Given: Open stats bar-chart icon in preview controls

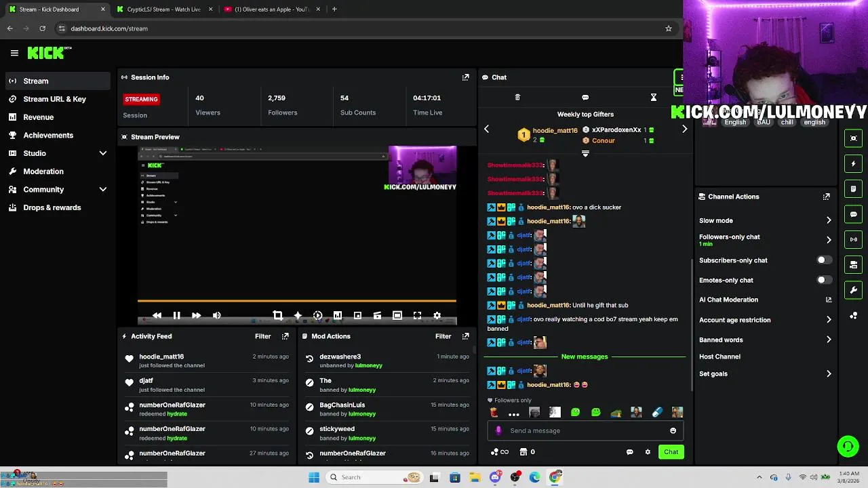Looking at the screenshot, I should (x=337, y=315).
